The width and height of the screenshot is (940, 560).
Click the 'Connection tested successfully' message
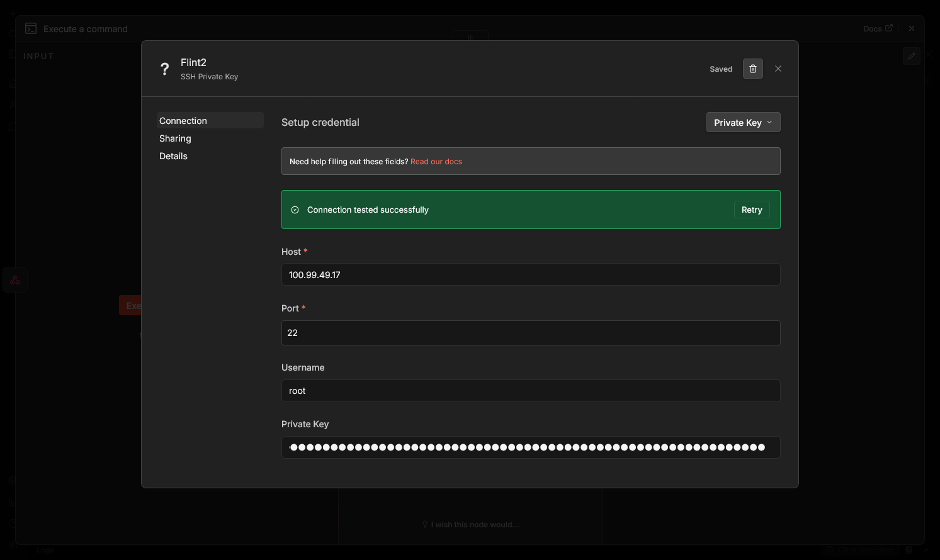coord(368,210)
